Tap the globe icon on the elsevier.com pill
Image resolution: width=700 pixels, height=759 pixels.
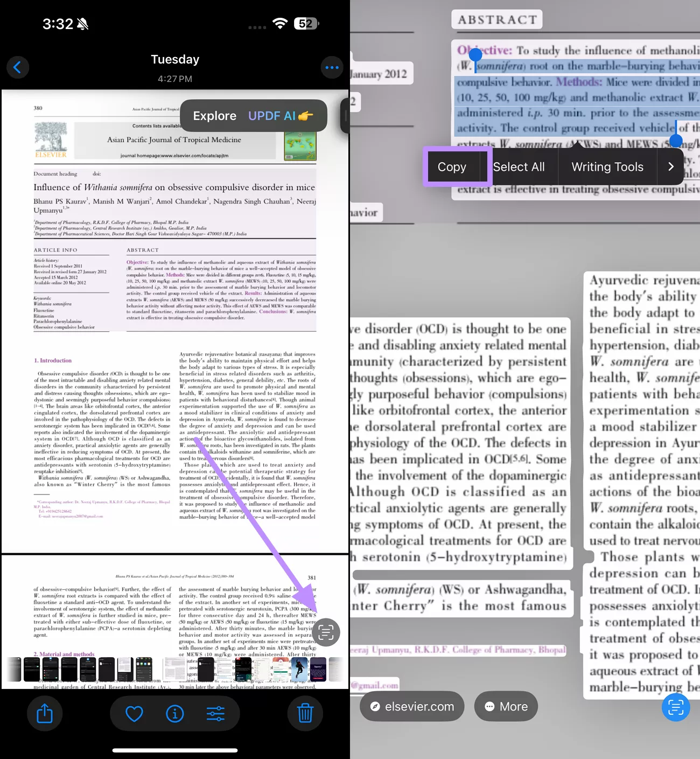(x=376, y=706)
